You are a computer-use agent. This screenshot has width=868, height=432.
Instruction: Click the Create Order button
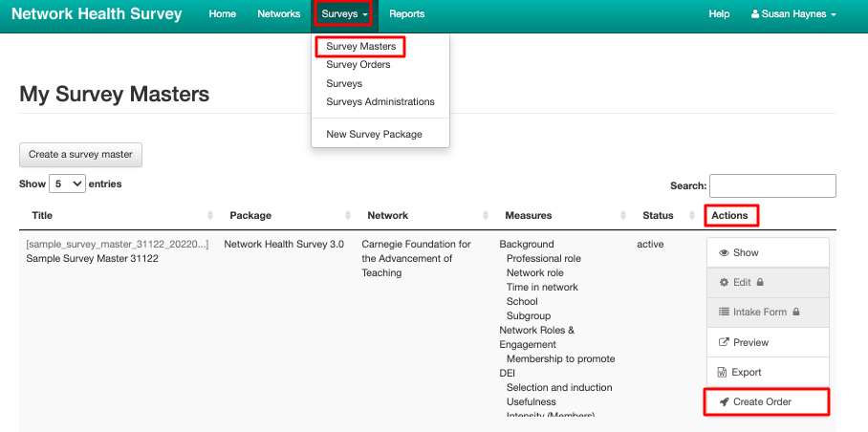point(767,402)
